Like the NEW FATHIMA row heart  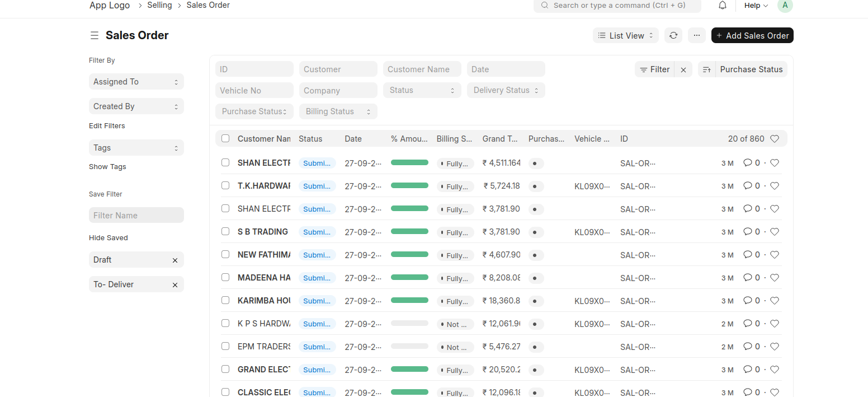(x=775, y=255)
